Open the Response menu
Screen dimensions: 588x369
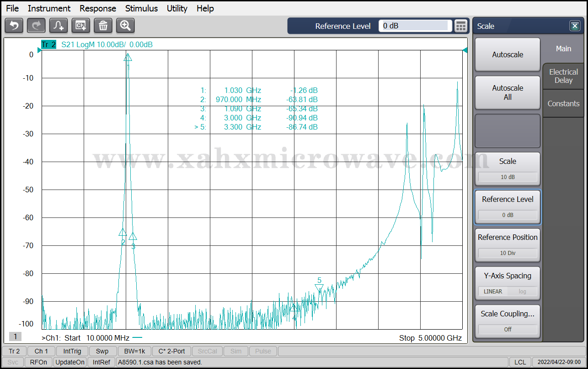(98, 8)
